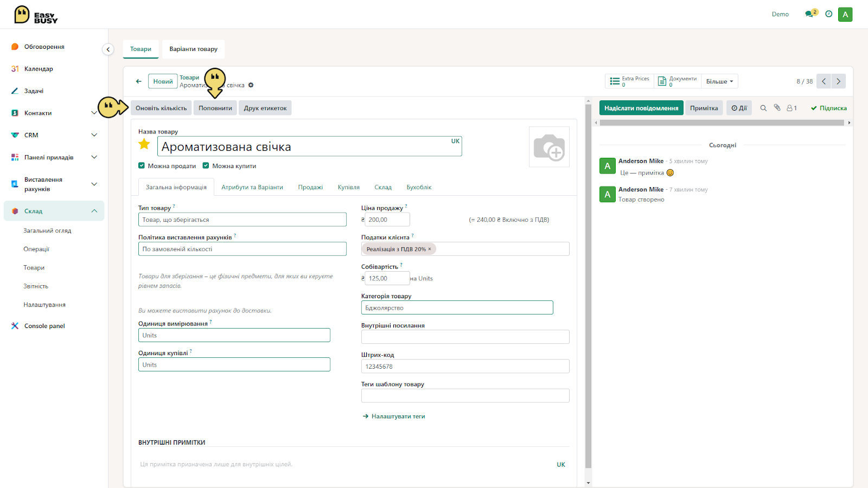Open Звітність under Склад

point(36,286)
